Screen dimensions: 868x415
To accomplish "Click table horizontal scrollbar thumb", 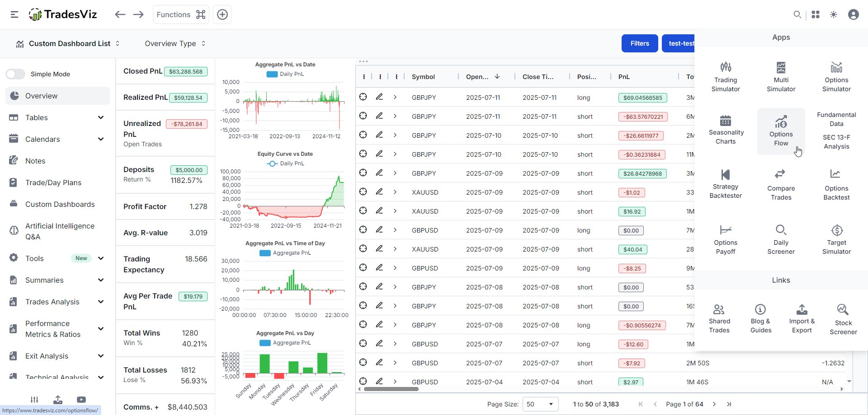I will pos(391,389).
